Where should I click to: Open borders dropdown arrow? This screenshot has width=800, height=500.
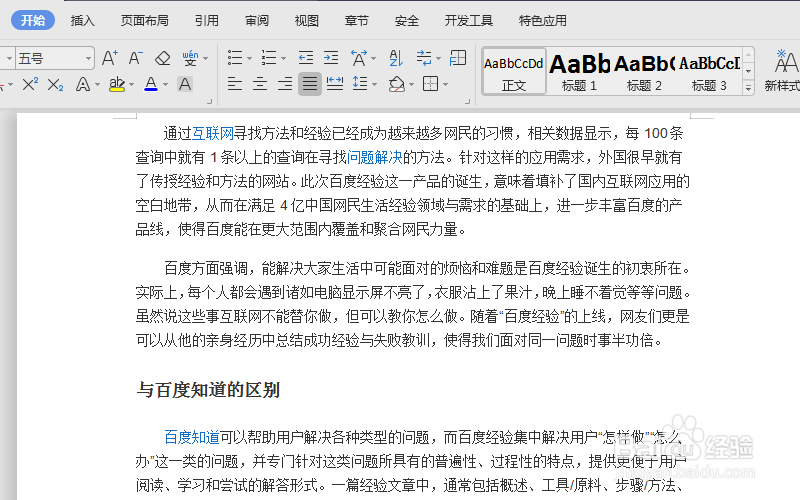[x=445, y=85]
